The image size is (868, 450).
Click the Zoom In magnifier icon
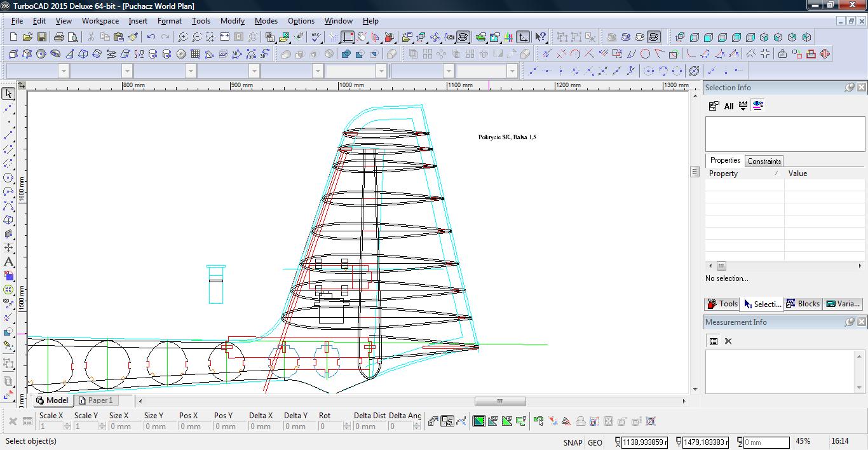pos(183,37)
